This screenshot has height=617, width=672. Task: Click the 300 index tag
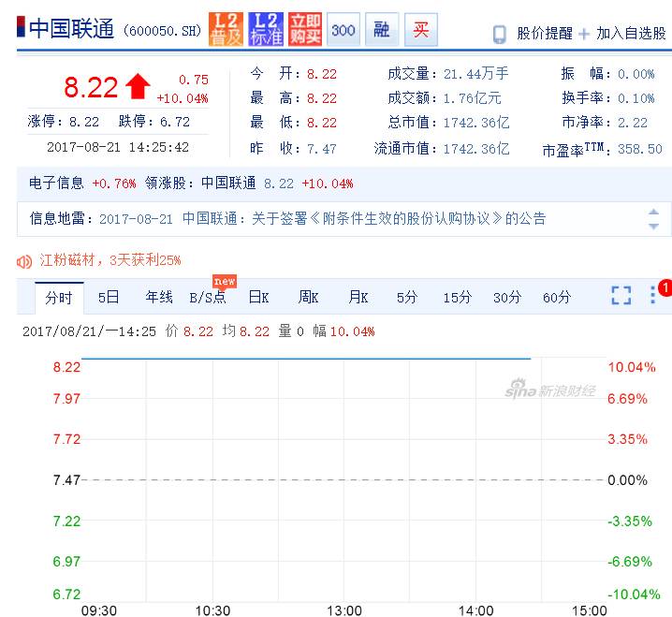343,30
